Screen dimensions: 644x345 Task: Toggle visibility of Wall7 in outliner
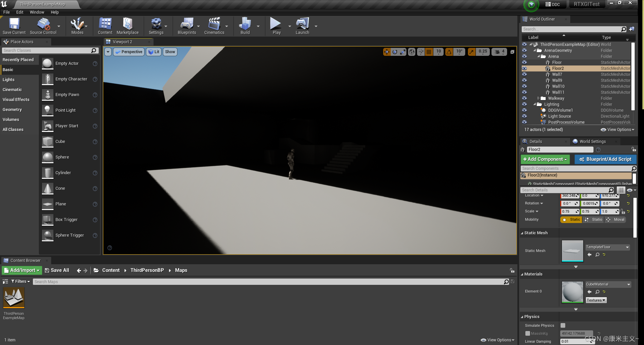(524, 74)
